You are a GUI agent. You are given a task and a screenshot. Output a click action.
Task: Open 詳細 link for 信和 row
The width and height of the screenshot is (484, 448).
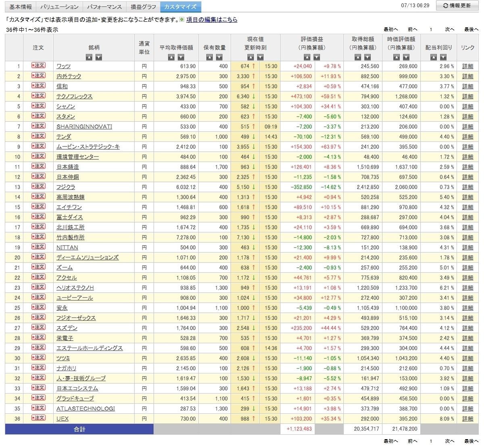click(467, 86)
